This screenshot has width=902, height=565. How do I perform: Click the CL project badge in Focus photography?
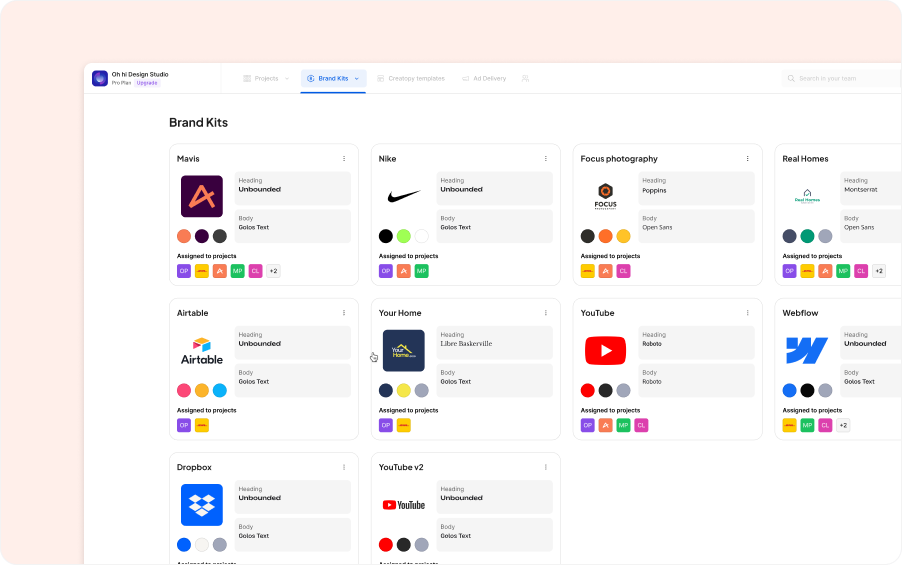point(624,271)
